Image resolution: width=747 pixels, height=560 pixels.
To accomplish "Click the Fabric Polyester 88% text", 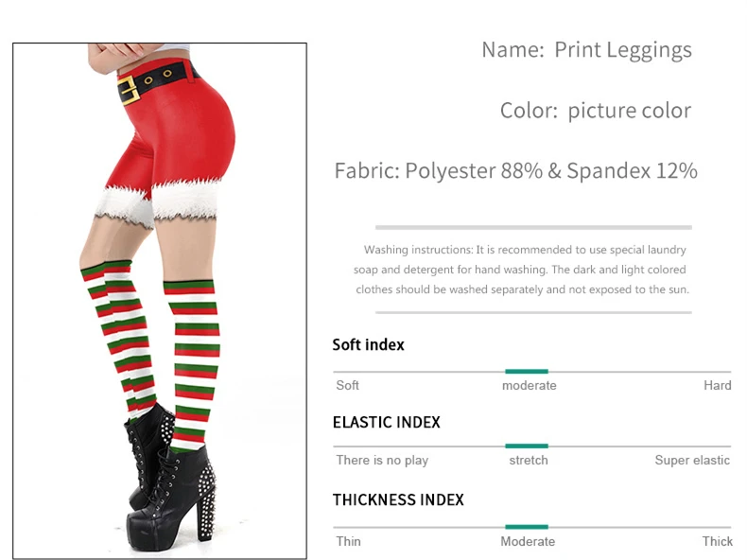I will click(x=516, y=171).
